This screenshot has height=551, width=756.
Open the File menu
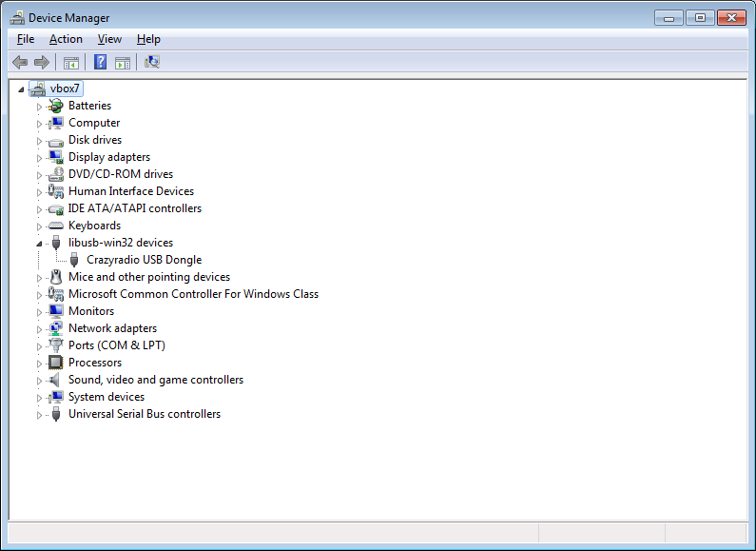point(26,39)
